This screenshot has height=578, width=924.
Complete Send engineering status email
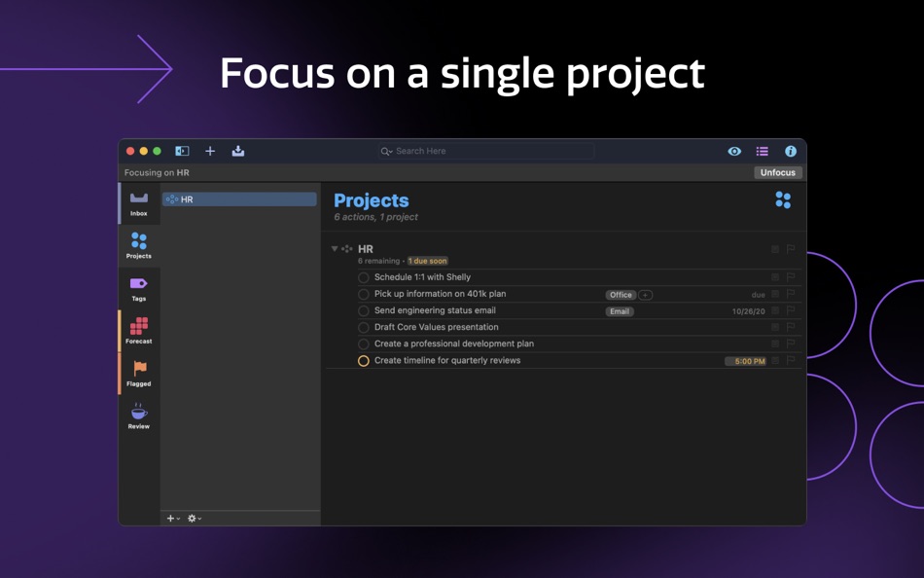pyautogui.click(x=364, y=310)
